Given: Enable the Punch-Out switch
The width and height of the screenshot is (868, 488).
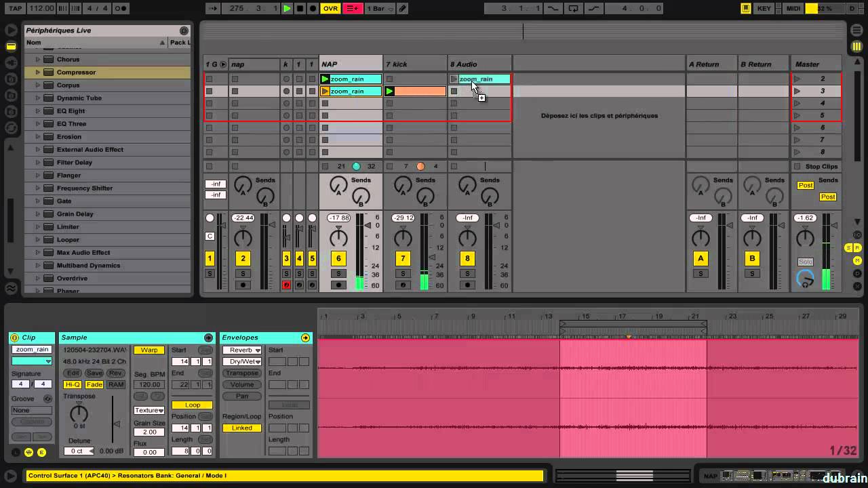Looking at the screenshot, I should tap(594, 8).
